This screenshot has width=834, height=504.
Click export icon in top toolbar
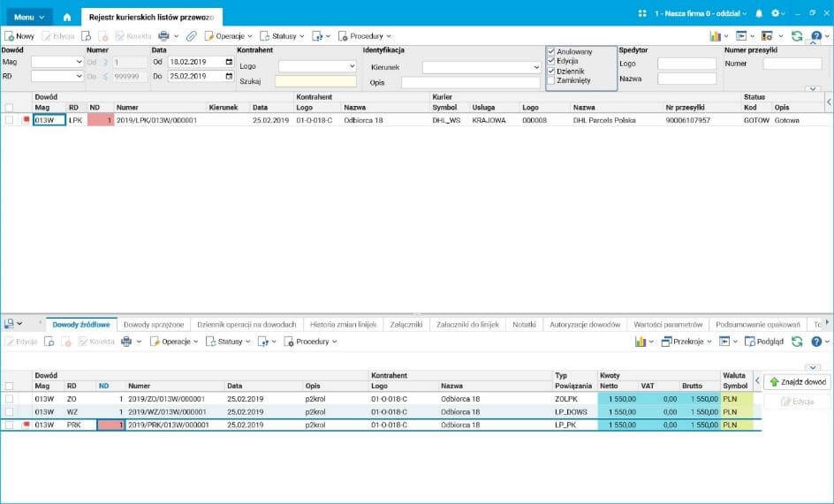[x=317, y=36]
